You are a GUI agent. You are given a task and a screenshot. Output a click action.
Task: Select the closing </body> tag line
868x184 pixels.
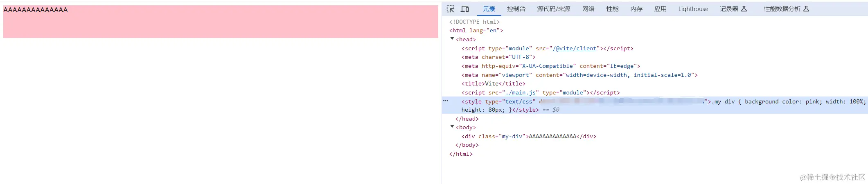click(467, 145)
